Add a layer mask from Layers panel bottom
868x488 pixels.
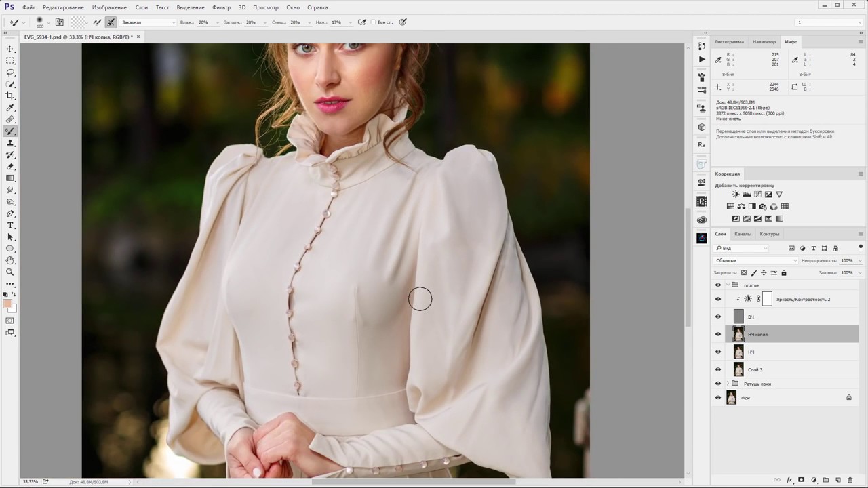point(801,480)
